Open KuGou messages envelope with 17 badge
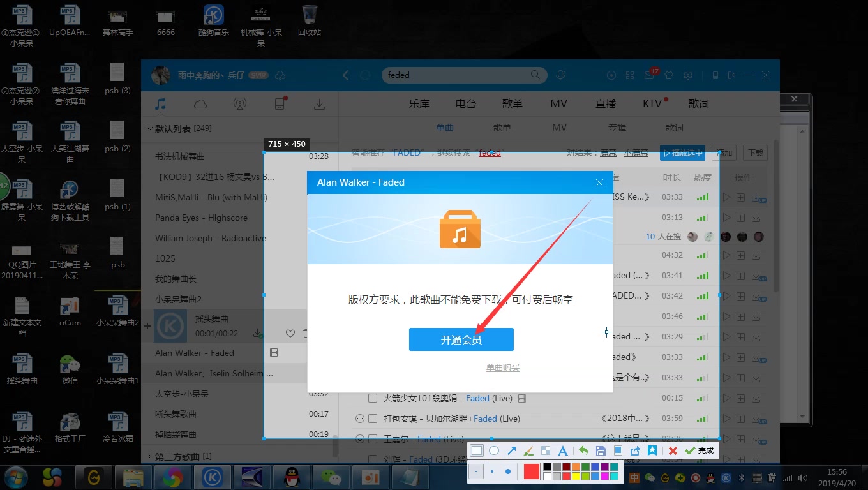 tap(650, 75)
